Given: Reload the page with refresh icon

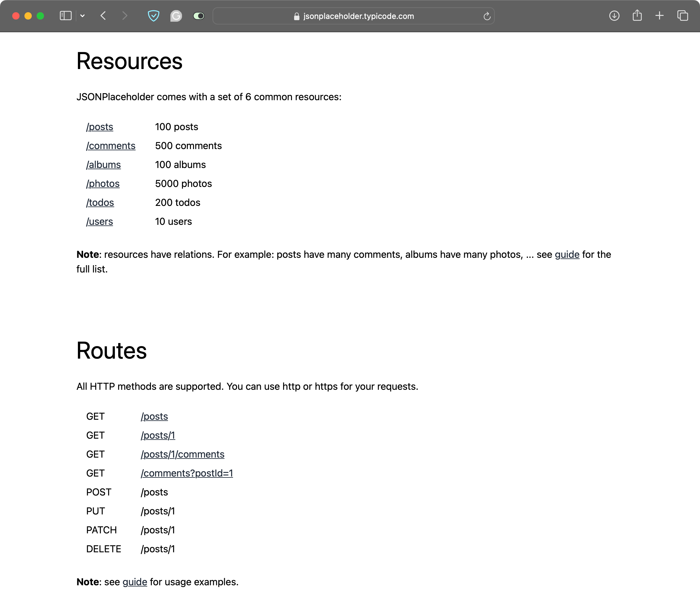Looking at the screenshot, I should (x=487, y=16).
